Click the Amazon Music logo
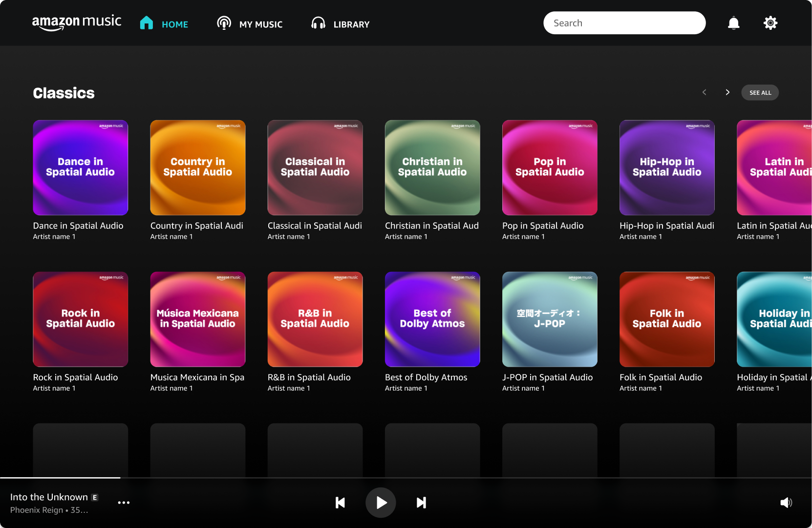Image resolution: width=812 pixels, height=528 pixels. [x=77, y=22]
